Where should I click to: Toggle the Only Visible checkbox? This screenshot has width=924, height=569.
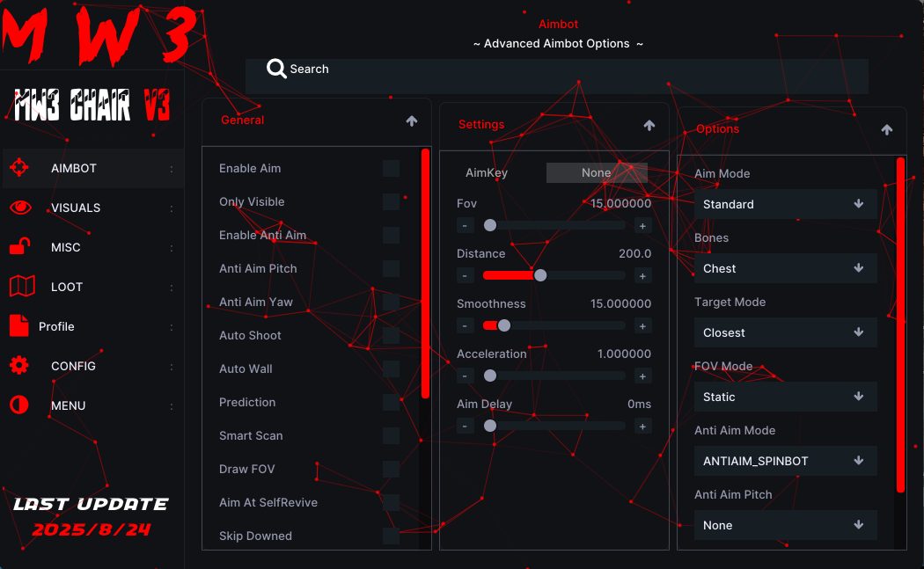pyautogui.click(x=391, y=202)
